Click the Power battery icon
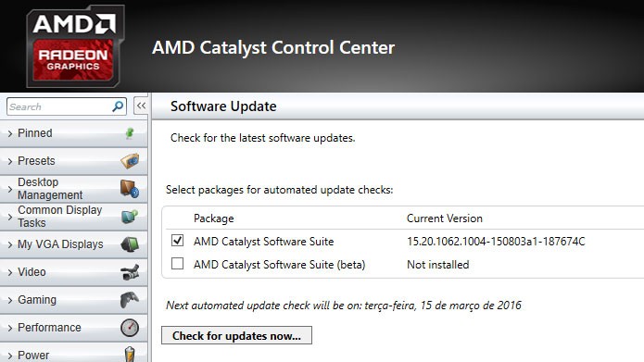 pos(130,355)
